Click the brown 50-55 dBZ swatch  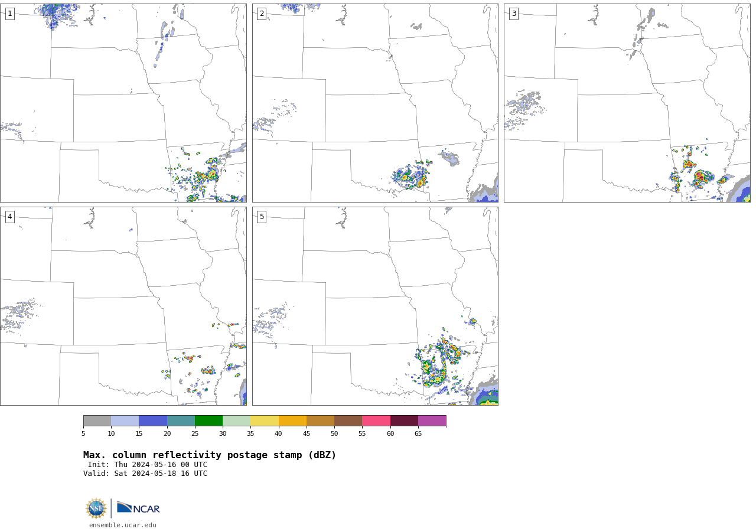(348, 420)
